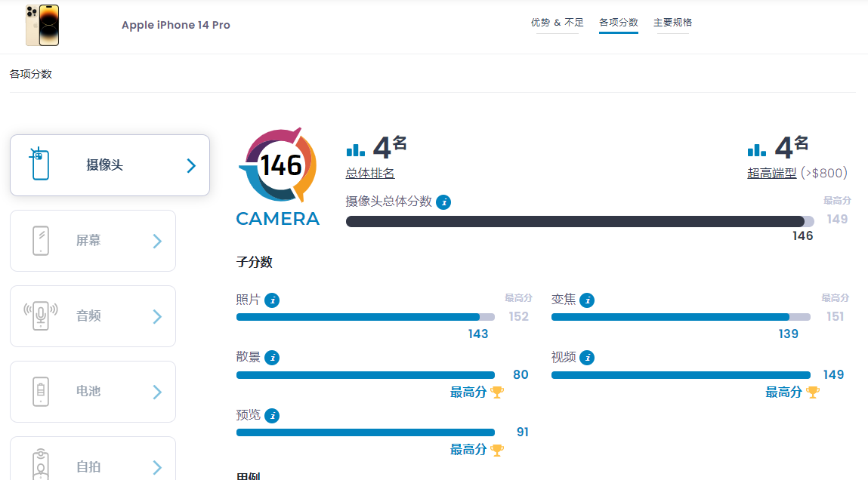Click the display phone icon beside 屏幕
The image size is (868, 480).
[40, 241]
